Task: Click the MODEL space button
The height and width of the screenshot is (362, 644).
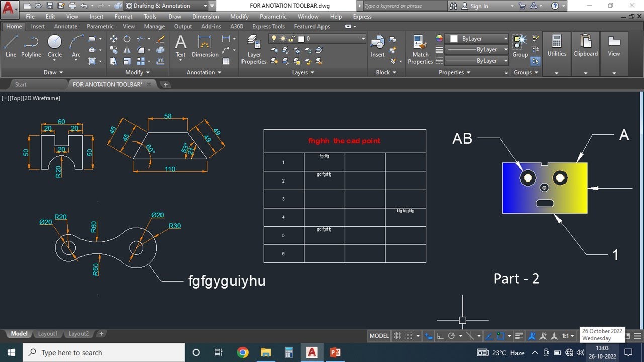Action: pos(379,336)
